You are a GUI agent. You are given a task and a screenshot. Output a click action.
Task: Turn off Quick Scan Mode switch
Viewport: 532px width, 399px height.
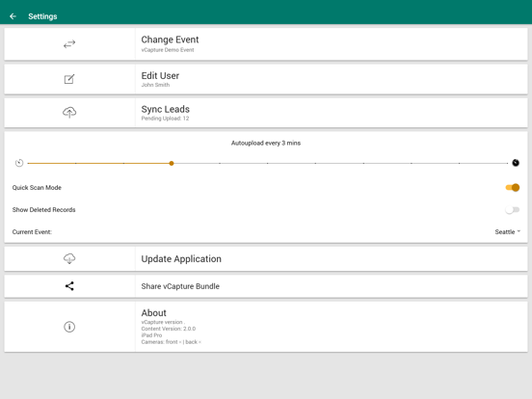tap(513, 188)
